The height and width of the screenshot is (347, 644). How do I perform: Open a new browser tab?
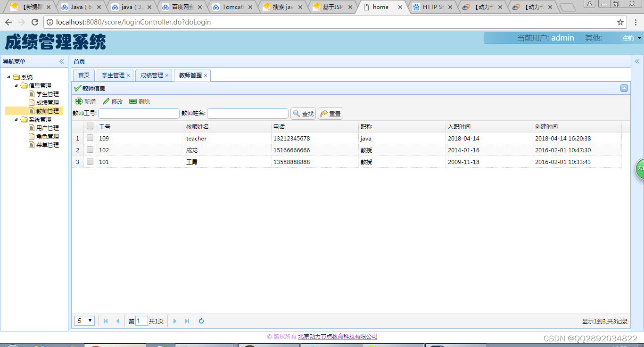(567, 7)
